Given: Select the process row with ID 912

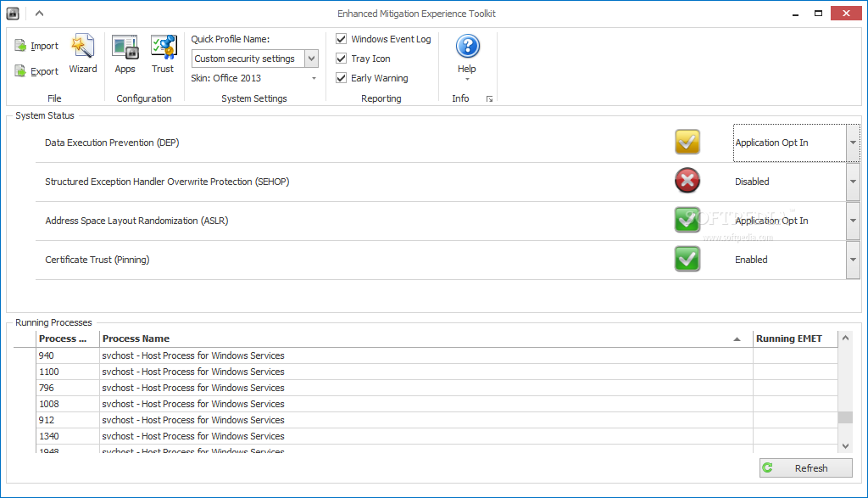Looking at the screenshot, I should [x=426, y=420].
